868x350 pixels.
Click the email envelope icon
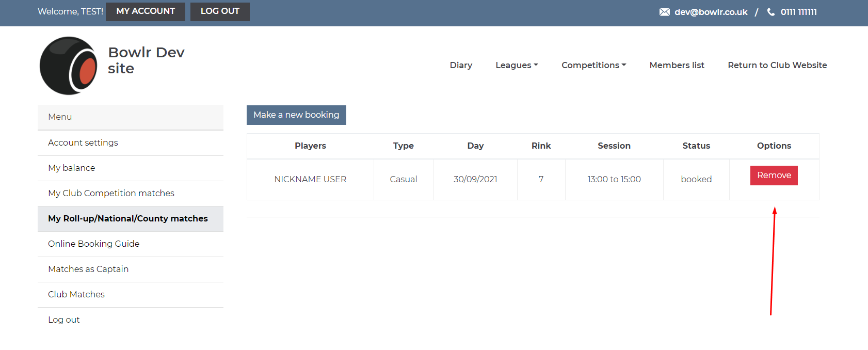pyautogui.click(x=664, y=12)
